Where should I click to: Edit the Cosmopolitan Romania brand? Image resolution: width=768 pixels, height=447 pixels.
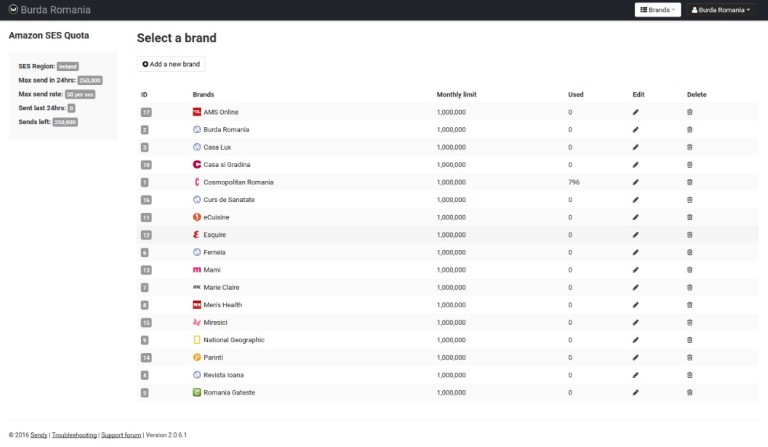(635, 182)
